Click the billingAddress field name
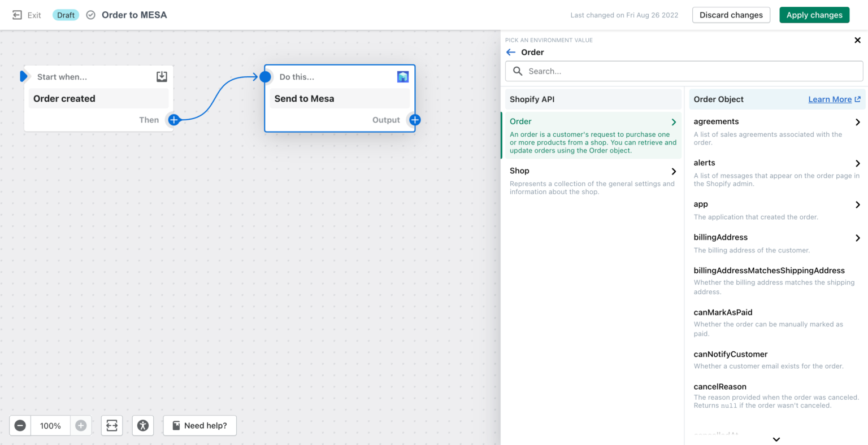This screenshot has height=445, width=868. pyautogui.click(x=721, y=237)
